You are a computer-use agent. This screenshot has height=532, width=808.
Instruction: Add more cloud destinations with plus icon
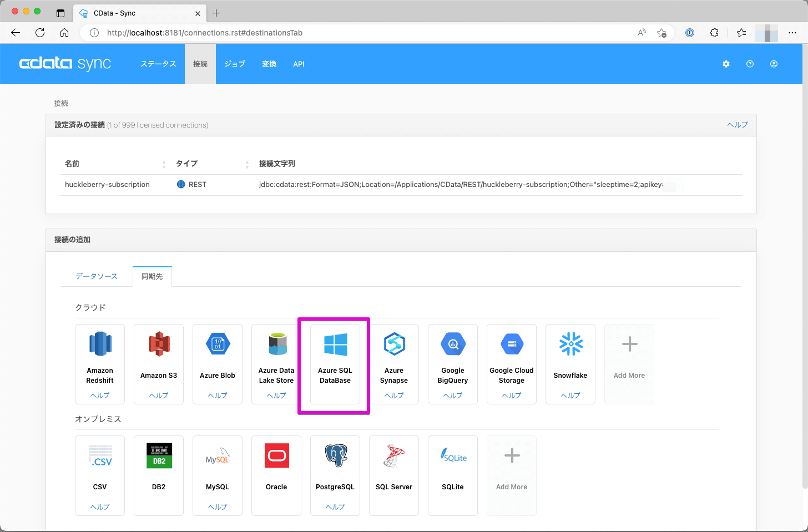[x=629, y=344]
